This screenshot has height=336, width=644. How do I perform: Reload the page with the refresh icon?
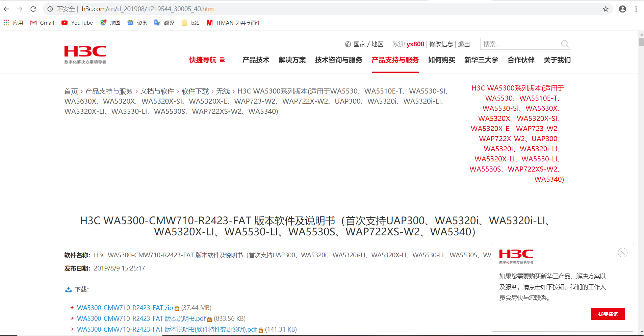coord(33,9)
